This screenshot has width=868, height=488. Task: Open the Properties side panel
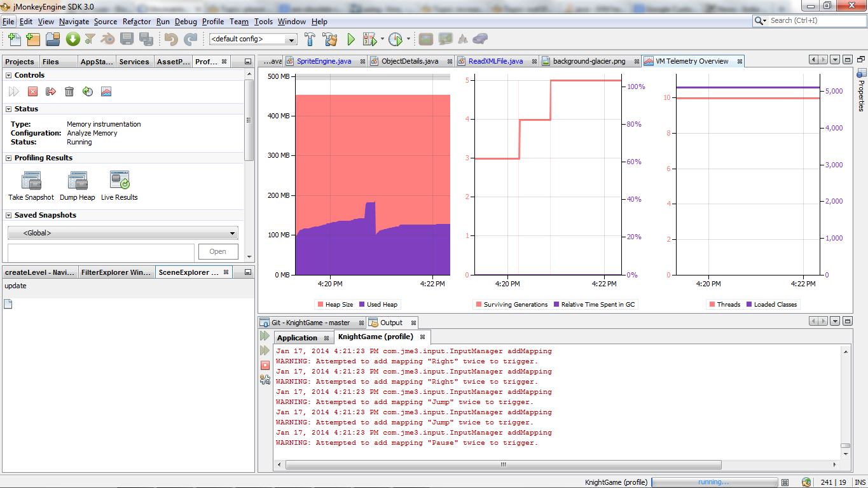click(x=862, y=90)
